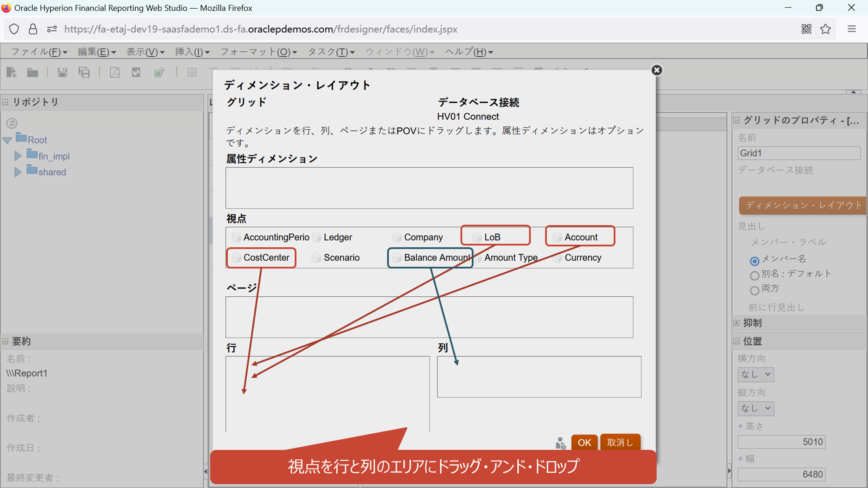The image size is (868, 488).
Task: Click the repository refresh icon
Action: coord(12,123)
